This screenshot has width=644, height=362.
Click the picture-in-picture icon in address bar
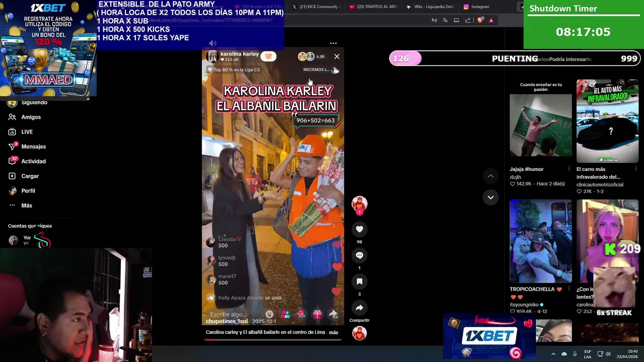[x=456, y=20]
